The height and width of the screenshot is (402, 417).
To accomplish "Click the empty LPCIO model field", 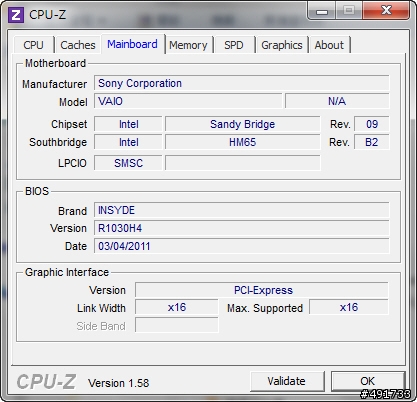I will click(x=243, y=163).
